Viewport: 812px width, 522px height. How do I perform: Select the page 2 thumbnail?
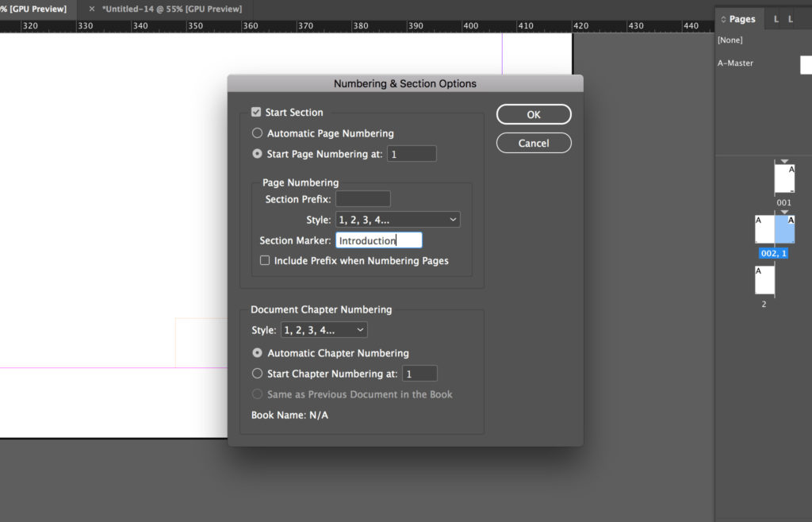(x=764, y=282)
